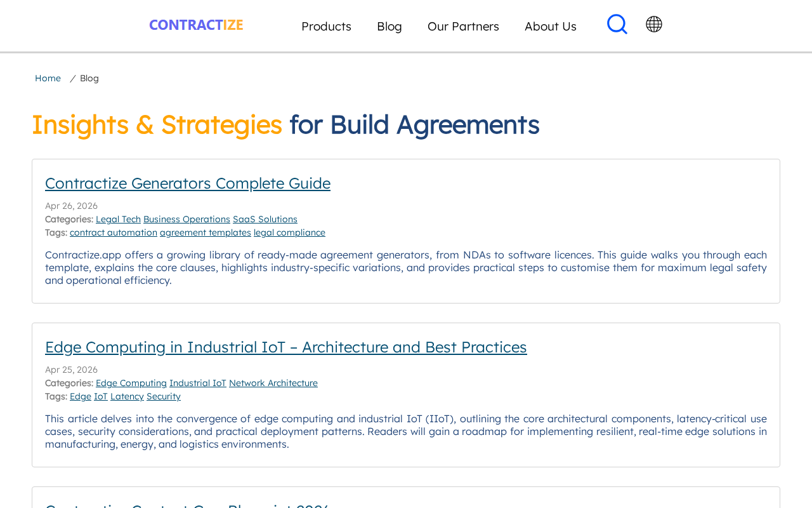Open Contractize Generators Complete Guide article

click(188, 184)
